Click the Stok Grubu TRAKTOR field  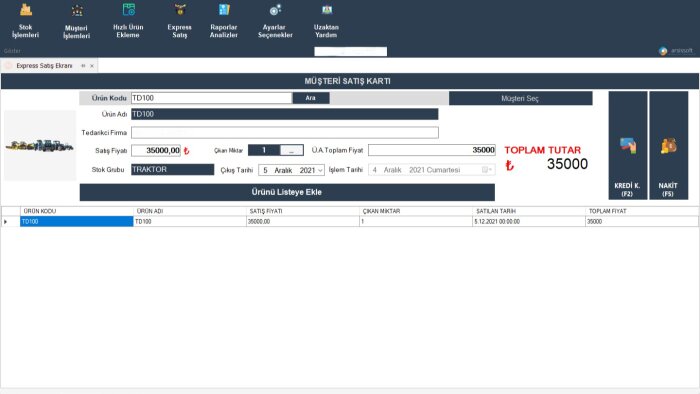coord(172,170)
